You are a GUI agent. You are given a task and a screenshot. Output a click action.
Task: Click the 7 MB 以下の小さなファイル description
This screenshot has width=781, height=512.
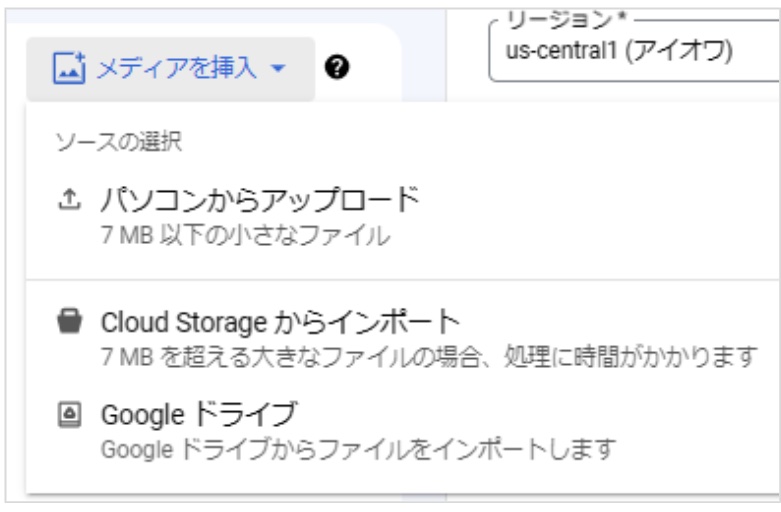coord(244,237)
